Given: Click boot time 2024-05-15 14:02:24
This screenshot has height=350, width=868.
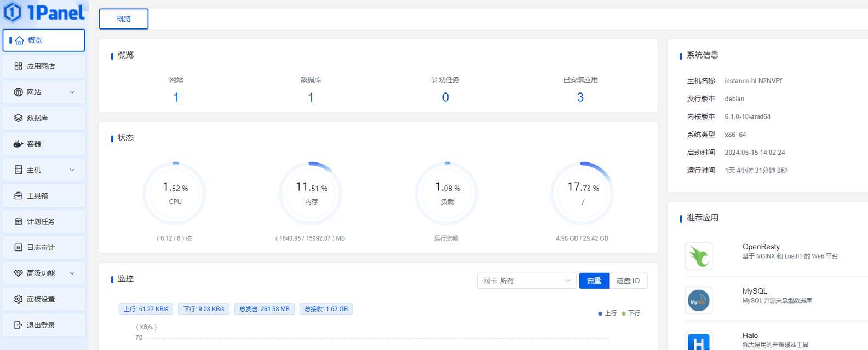Looking at the screenshot, I should 755,153.
